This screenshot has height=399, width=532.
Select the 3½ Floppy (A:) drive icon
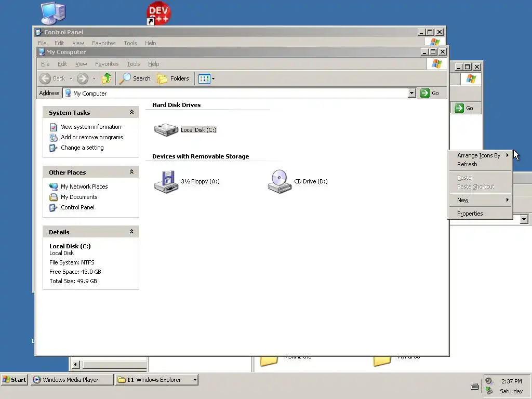point(166,181)
